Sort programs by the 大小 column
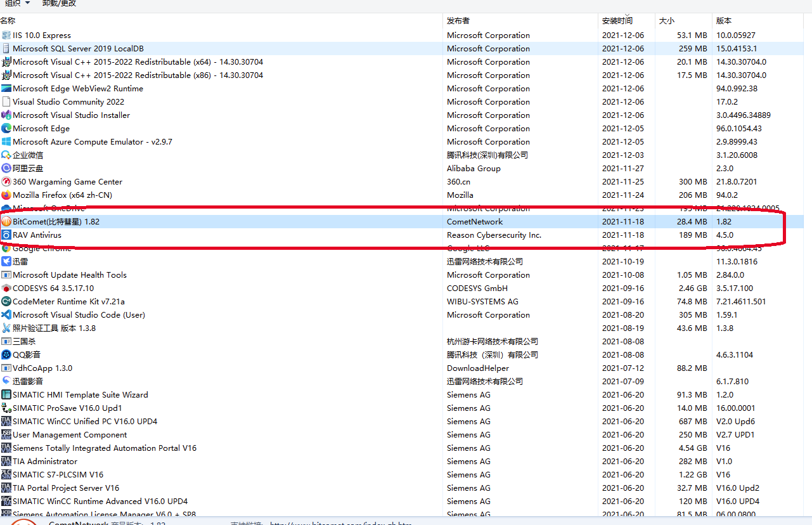812x525 pixels. point(666,20)
